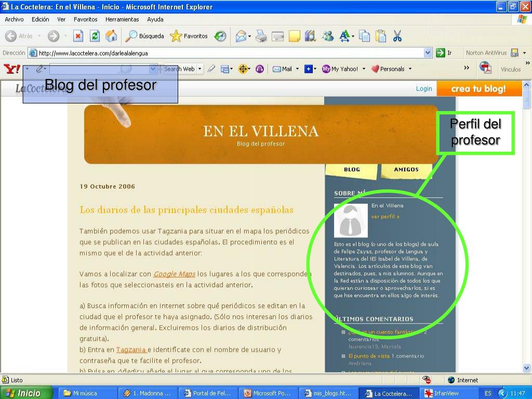Click the Yahoo Y! logo
532x399 pixels.
point(12,69)
